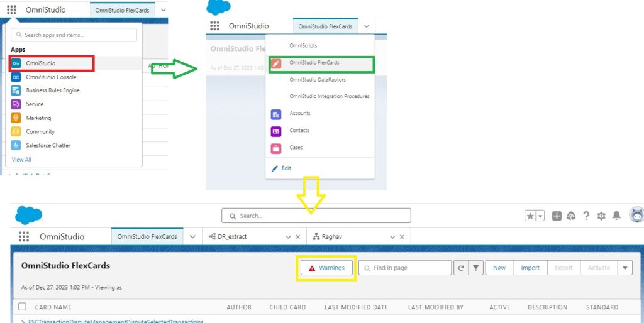Open the Guidance Center cloud icon
The image size is (644, 323).
click(x=571, y=216)
